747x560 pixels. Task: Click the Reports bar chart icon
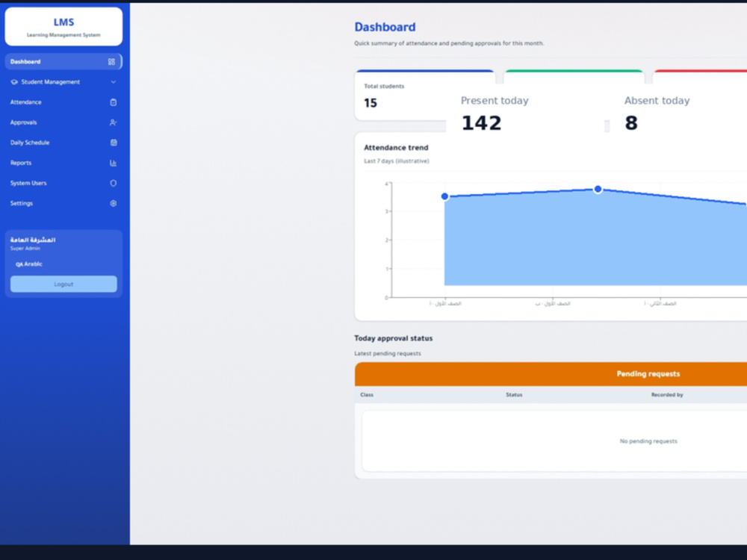coord(114,163)
